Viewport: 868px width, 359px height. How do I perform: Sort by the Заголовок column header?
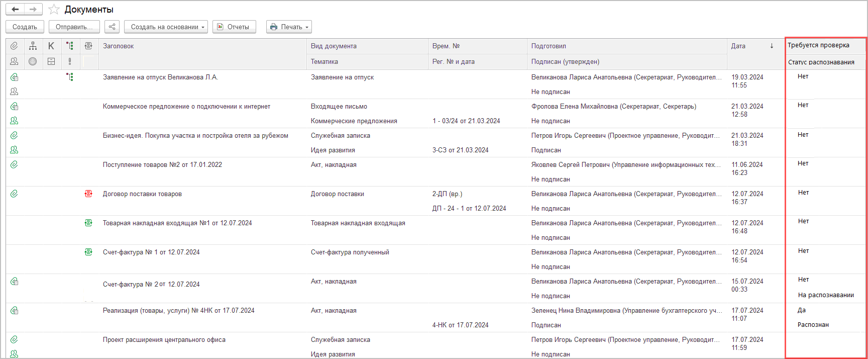click(119, 46)
